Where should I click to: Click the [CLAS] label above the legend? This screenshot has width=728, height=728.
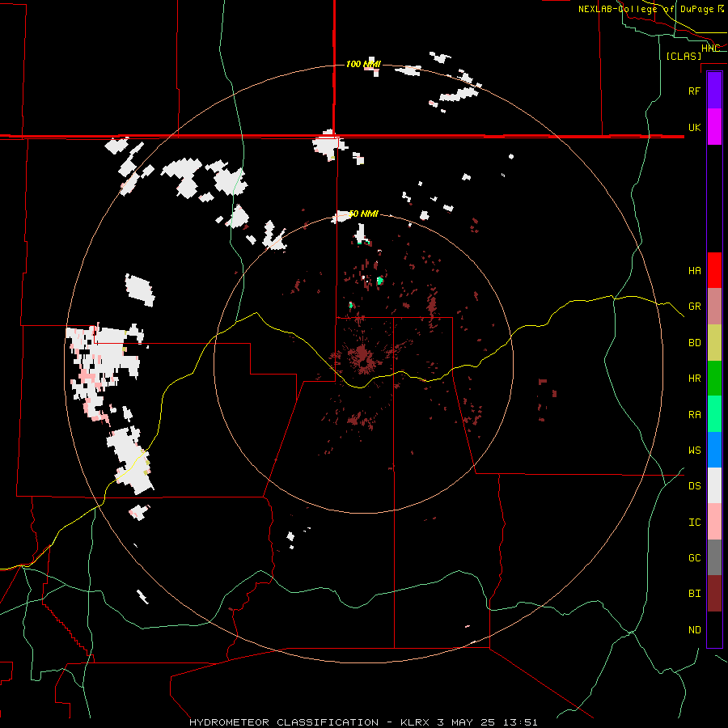coord(684,56)
